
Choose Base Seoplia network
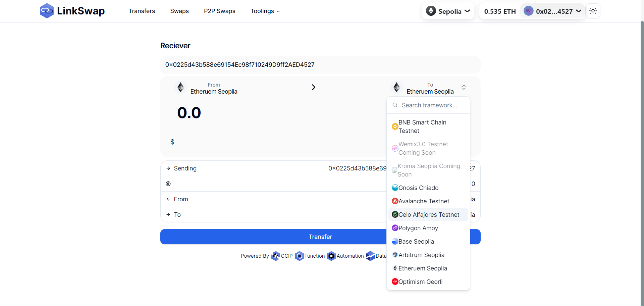(x=428, y=241)
